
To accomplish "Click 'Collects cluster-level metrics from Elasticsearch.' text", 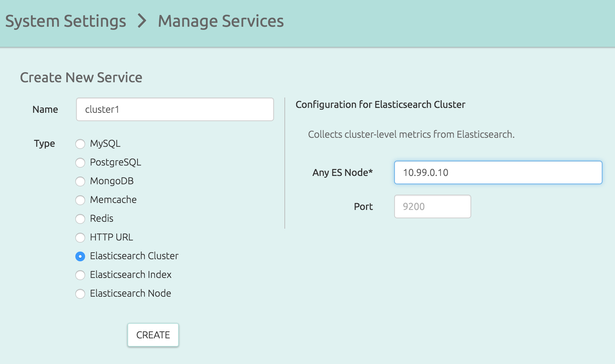I will tap(411, 134).
